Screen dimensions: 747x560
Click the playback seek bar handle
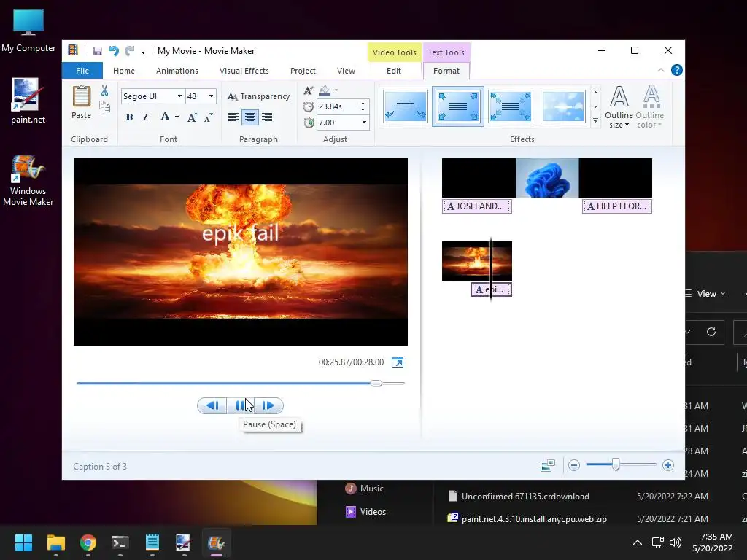point(376,383)
